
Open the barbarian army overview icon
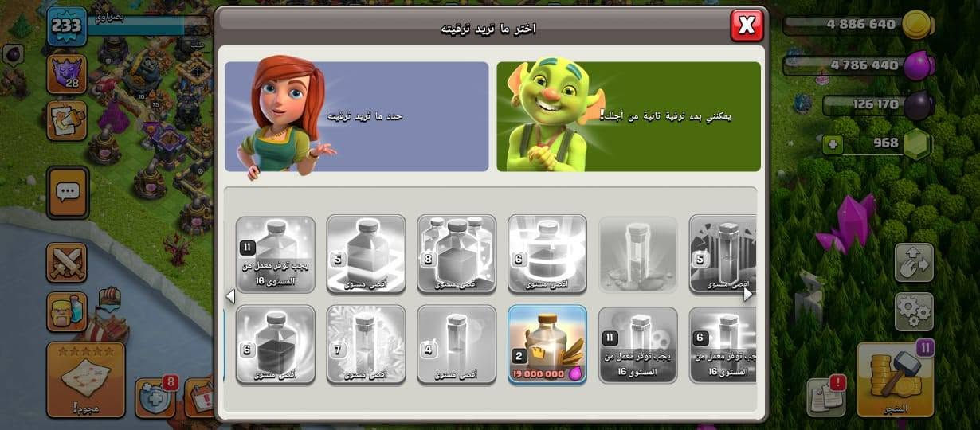[x=67, y=311]
